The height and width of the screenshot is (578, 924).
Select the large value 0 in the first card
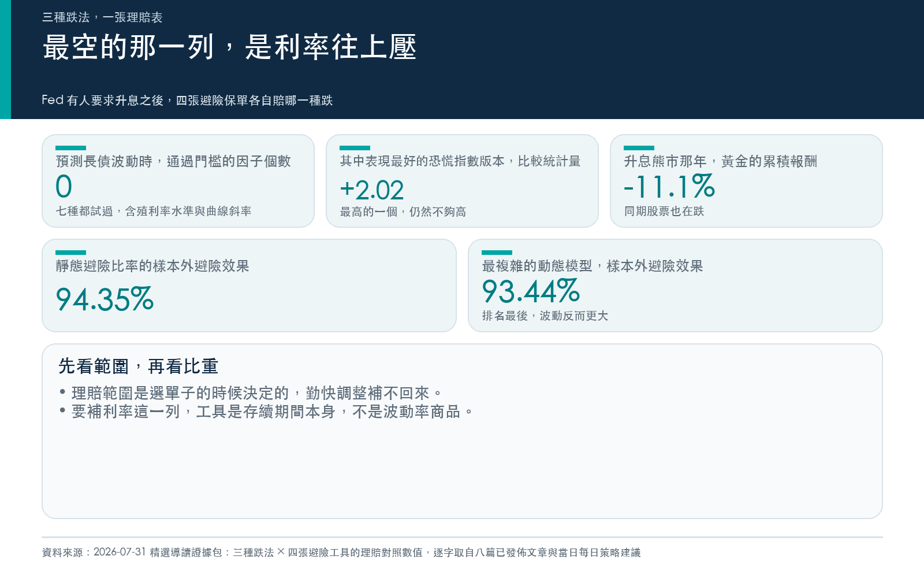pos(64,187)
